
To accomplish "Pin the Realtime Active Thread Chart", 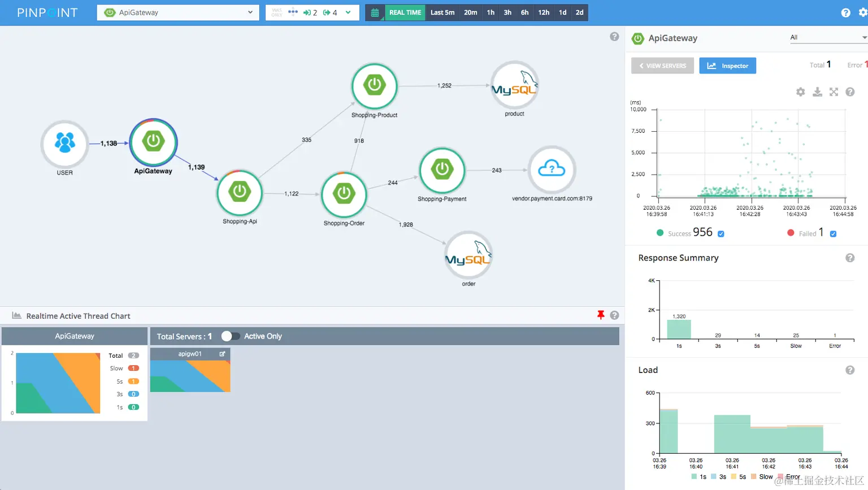I will coord(601,315).
